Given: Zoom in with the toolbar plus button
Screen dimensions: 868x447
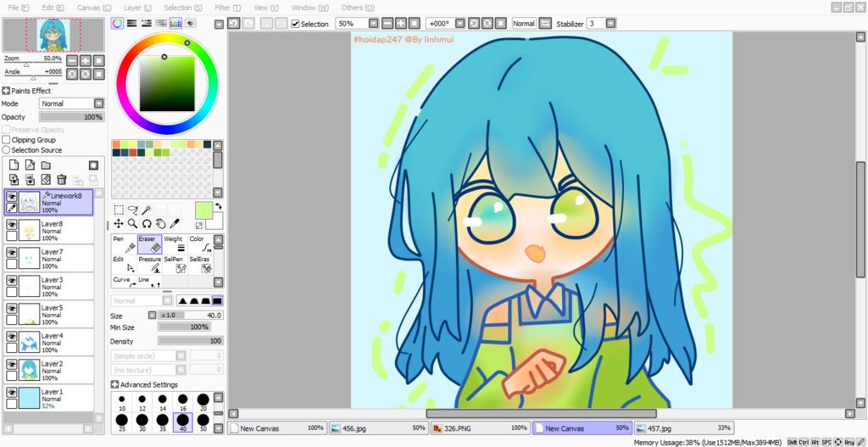Looking at the screenshot, I should (401, 24).
